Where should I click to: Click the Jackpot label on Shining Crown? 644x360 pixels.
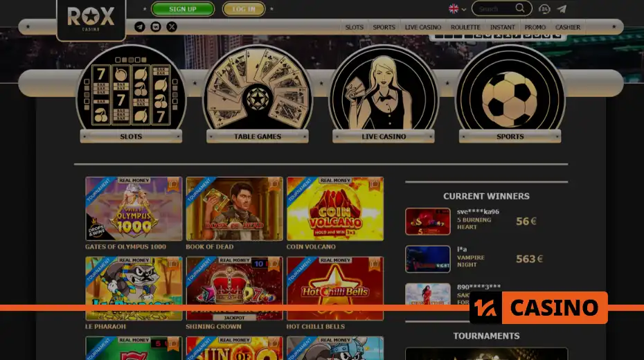point(234,318)
